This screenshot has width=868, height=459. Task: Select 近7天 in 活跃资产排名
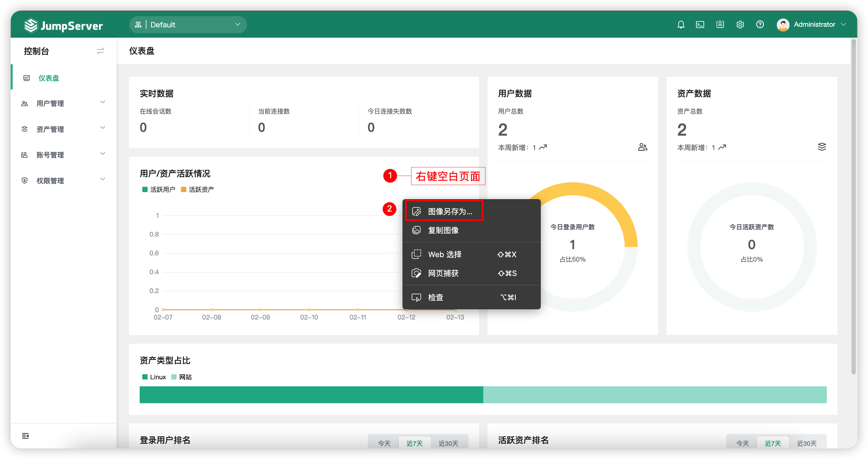click(x=773, y=443)
